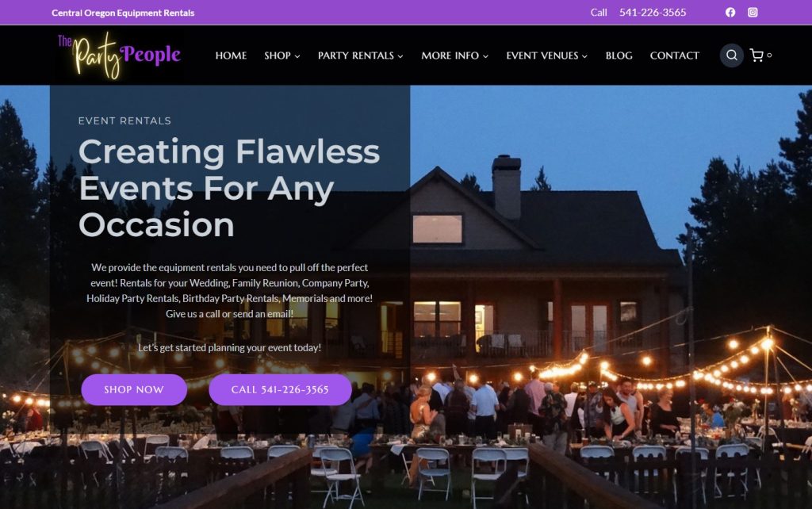Expand the Shop dropdown chevron

(297, 56)
